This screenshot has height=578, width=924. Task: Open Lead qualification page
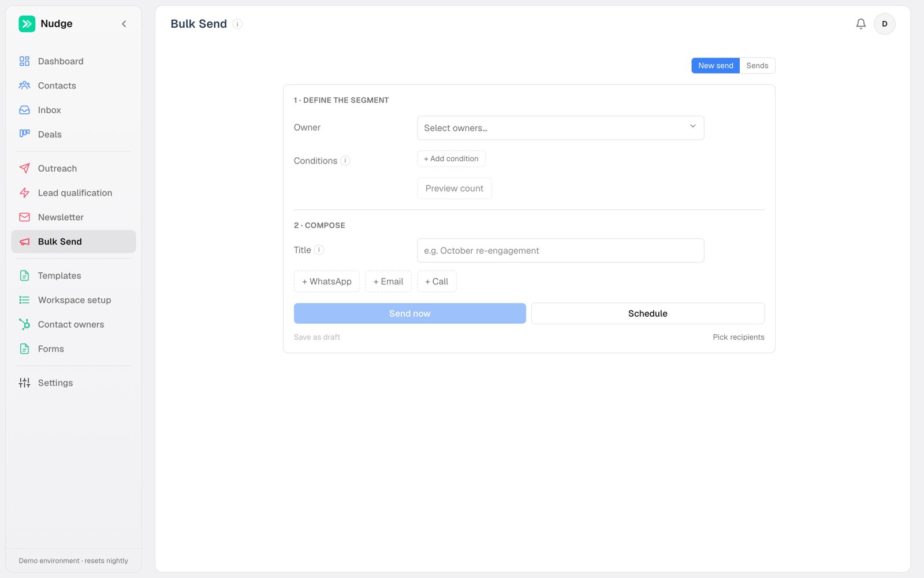click(73, 192)
